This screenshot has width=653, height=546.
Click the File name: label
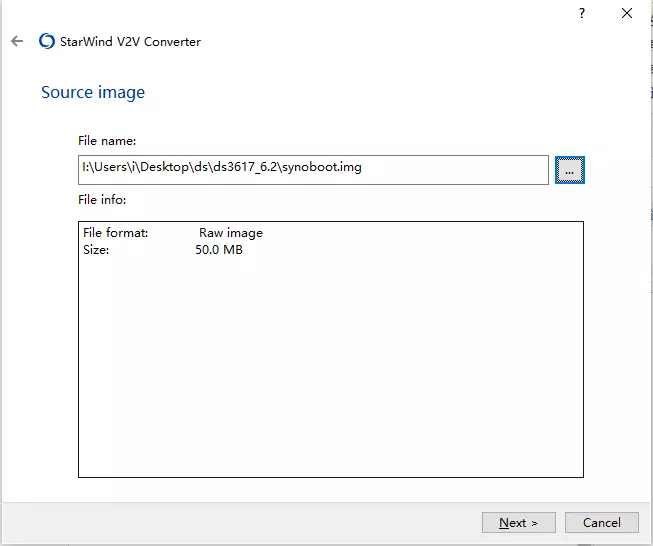[x=107, y=141]
